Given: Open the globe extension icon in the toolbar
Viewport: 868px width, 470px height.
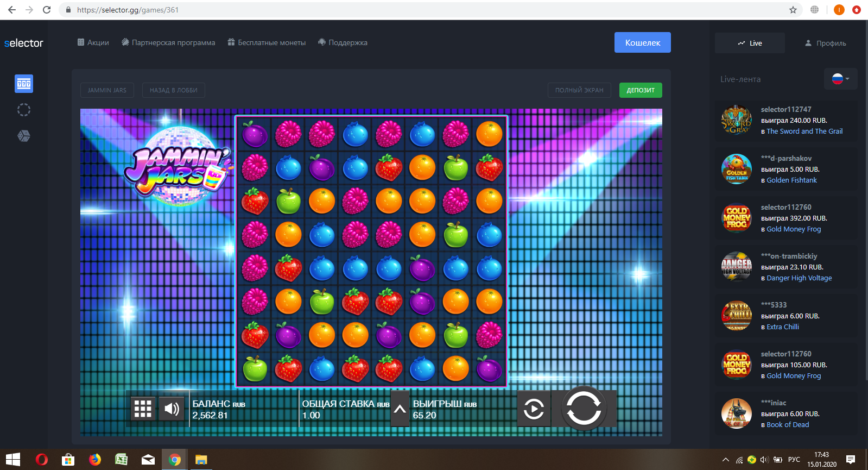Looking at the screenshot, I should point(815,10).
